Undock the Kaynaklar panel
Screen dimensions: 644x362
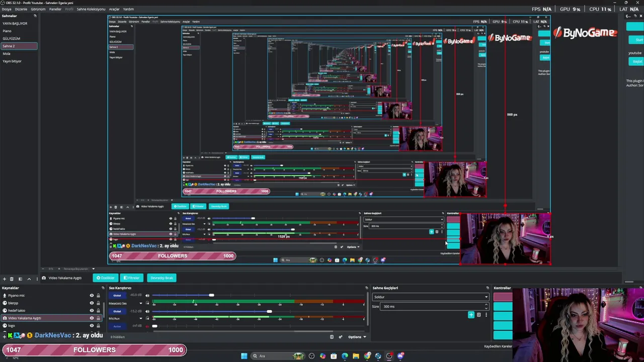[103, 288]
